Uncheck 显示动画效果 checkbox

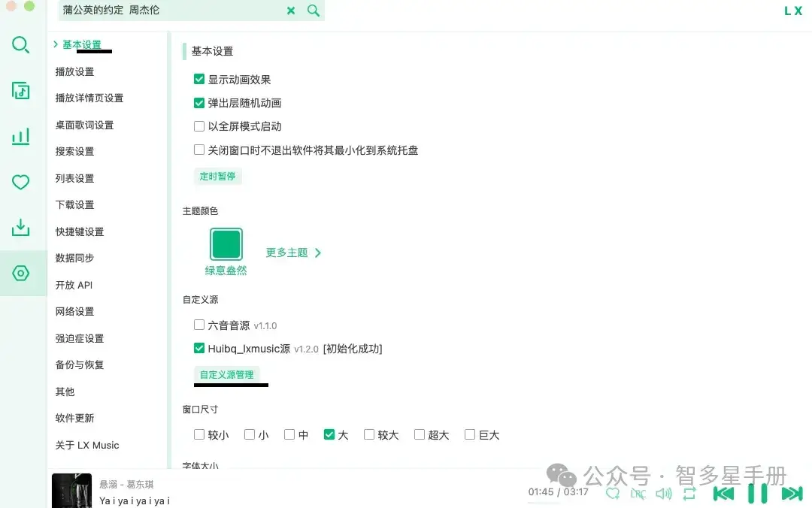tap(199, 79)
